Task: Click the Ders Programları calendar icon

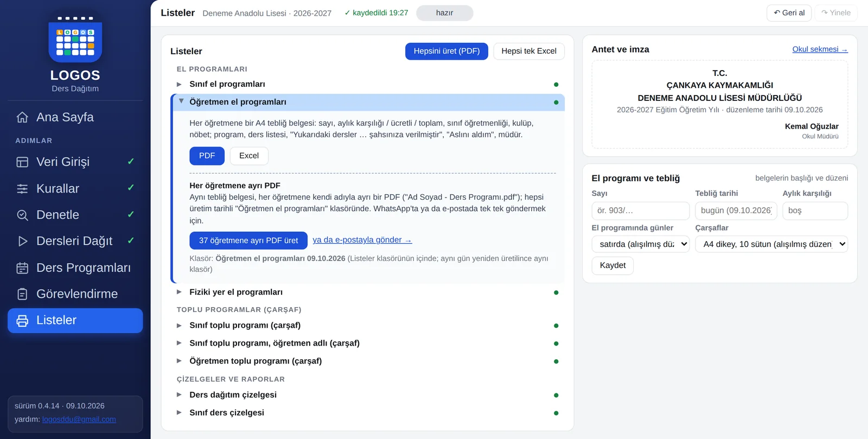Action: 22,268
